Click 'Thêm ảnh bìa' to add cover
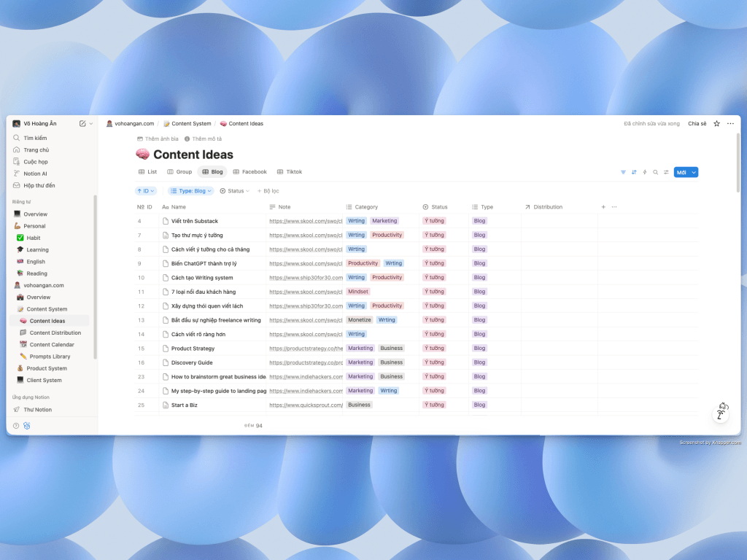Viewport: 747px width, 560px height. pos(158,139)
